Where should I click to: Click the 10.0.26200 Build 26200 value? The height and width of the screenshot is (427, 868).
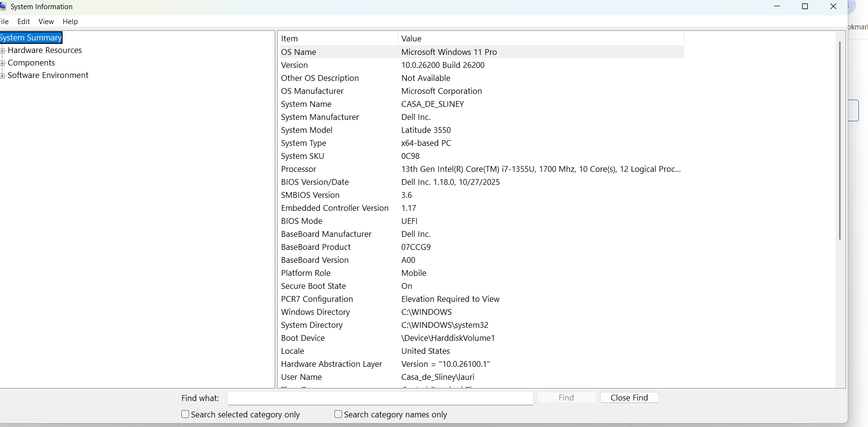443,65
